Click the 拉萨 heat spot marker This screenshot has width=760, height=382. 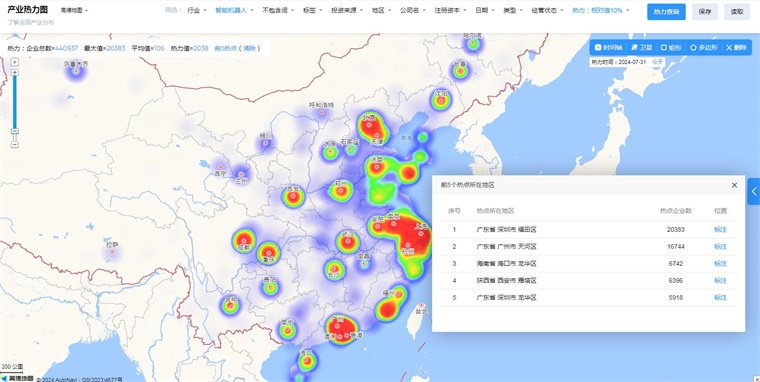[112, 252]
